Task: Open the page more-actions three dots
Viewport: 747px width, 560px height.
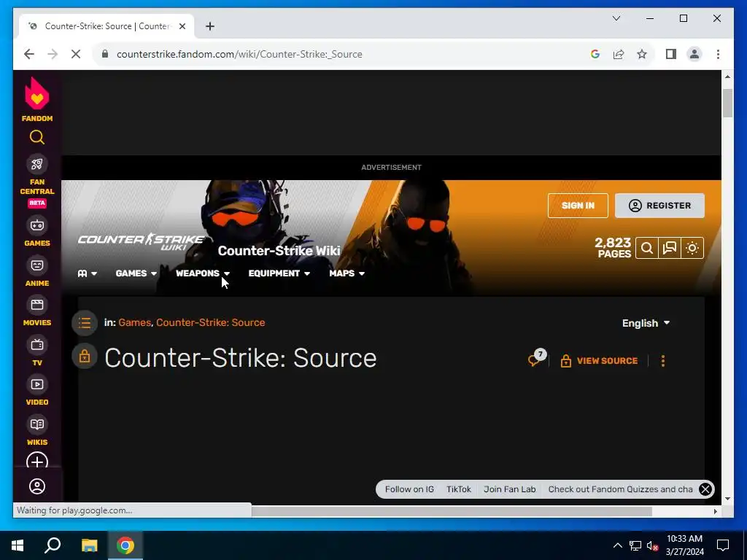Action: [x=662, y=361]
